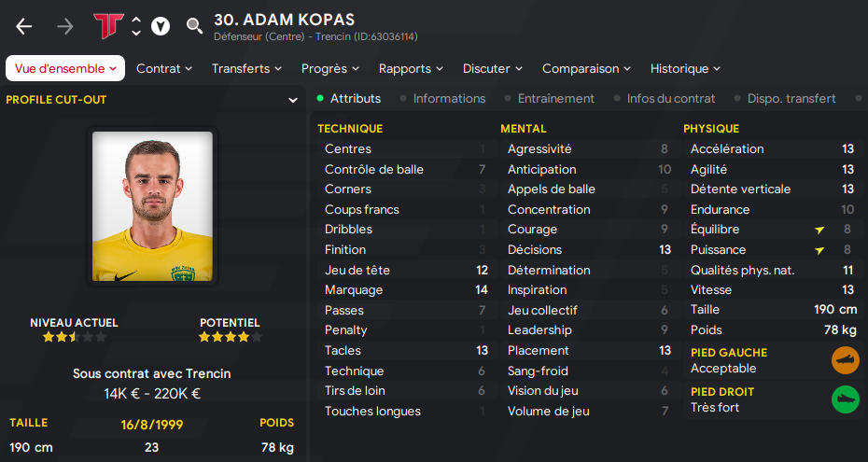The height and width of the screenshot is (462, 868).
Task: Click the round white V badge icon
Action: coord(161,26)
